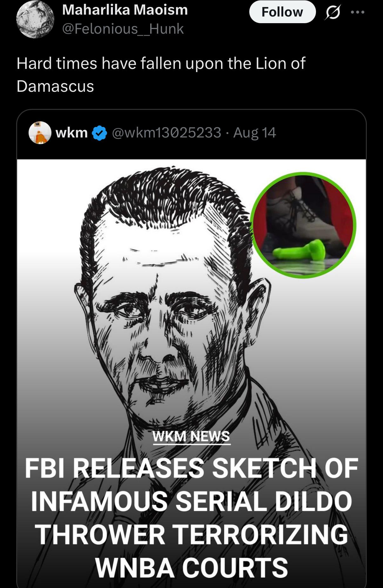This screenshot has width=383, height=588.
Task: Click the WKM NEWS label
Action: pyautogui.click(x=191, y=436)
